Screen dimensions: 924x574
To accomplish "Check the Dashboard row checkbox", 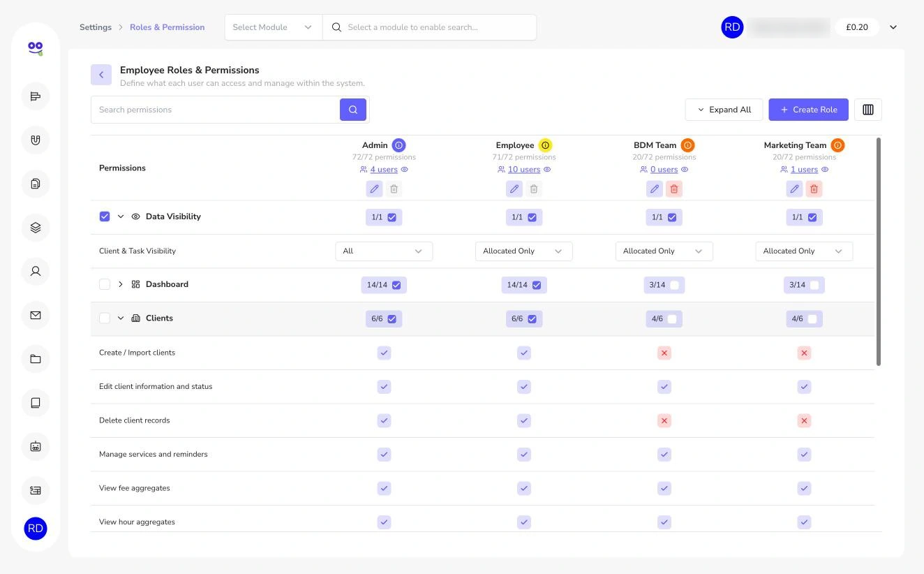I will 105,284.
